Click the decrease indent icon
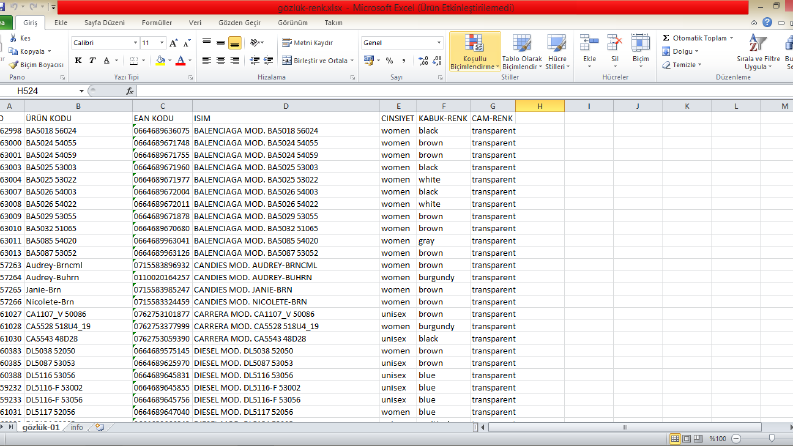The height and width of the screenshot is (446, 793). click(254, 61)
